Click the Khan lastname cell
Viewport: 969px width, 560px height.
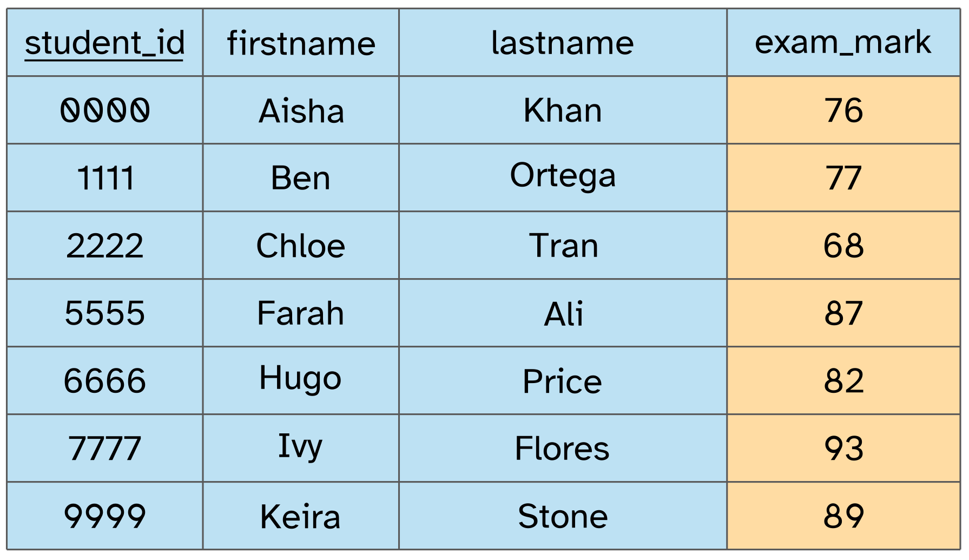[563, 110]
